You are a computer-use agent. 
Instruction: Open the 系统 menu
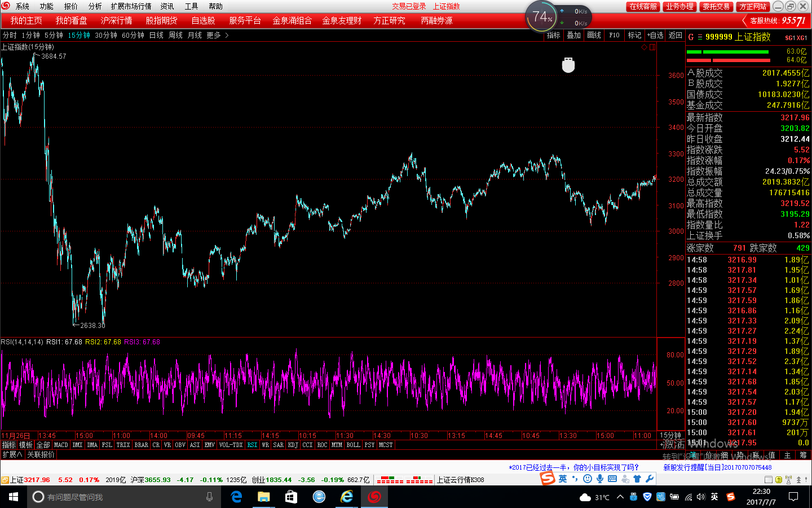click(22, 6)
